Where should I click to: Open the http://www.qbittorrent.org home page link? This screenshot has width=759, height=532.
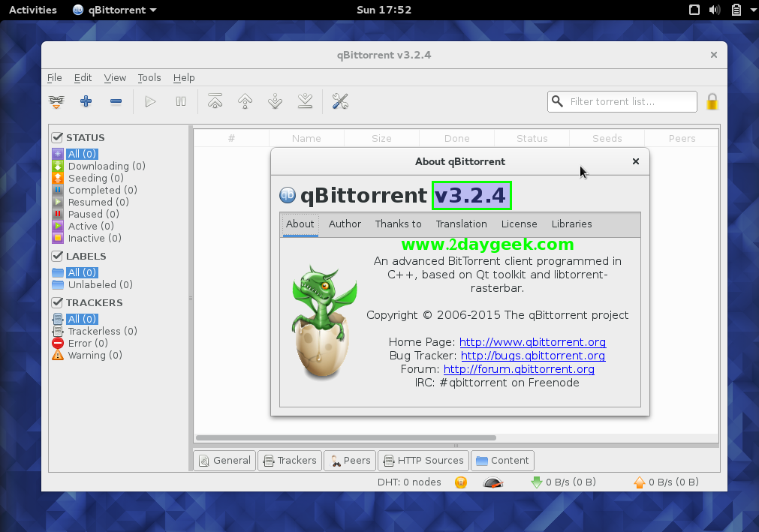click(x=532, y=342)
